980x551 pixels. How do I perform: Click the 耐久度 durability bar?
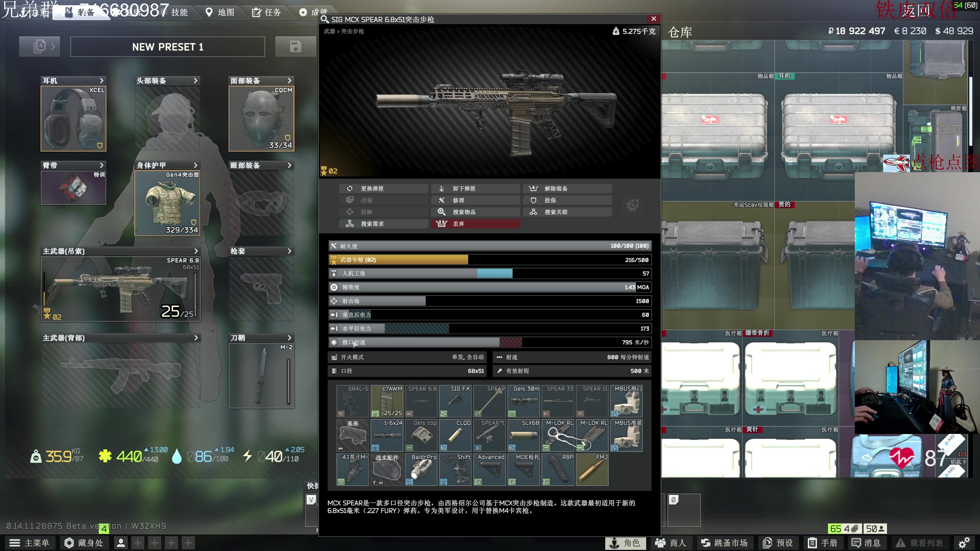pos(490,246)
